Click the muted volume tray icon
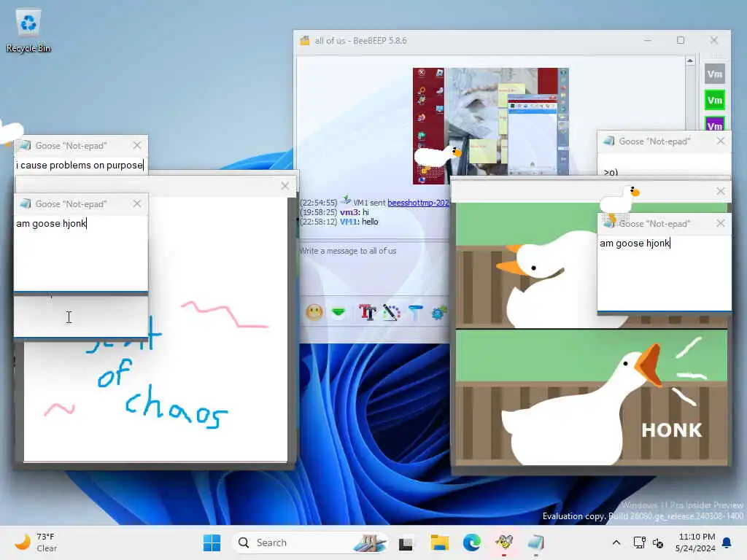The height and width of the screenshot is (560, 747). [x=658, y=542]
